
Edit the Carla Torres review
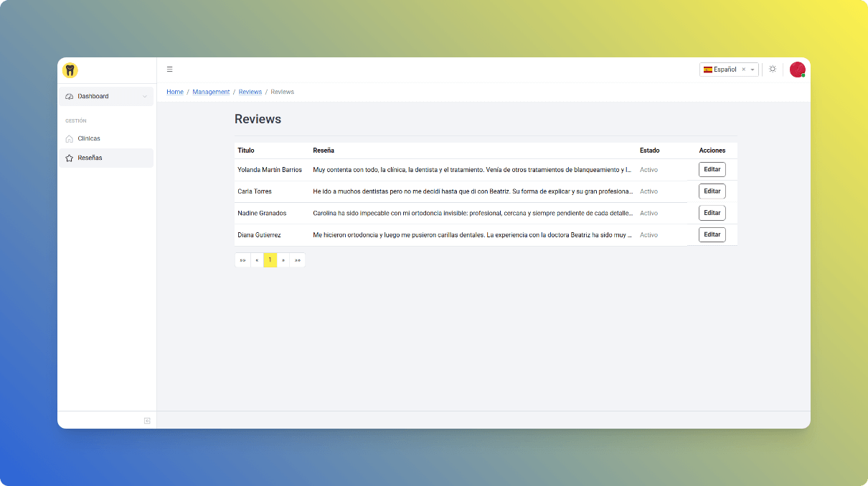click(712, 191)
